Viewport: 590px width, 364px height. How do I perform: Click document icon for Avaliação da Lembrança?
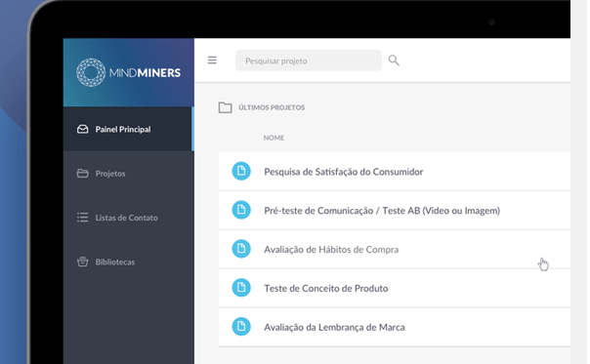[x=241, y=326]
